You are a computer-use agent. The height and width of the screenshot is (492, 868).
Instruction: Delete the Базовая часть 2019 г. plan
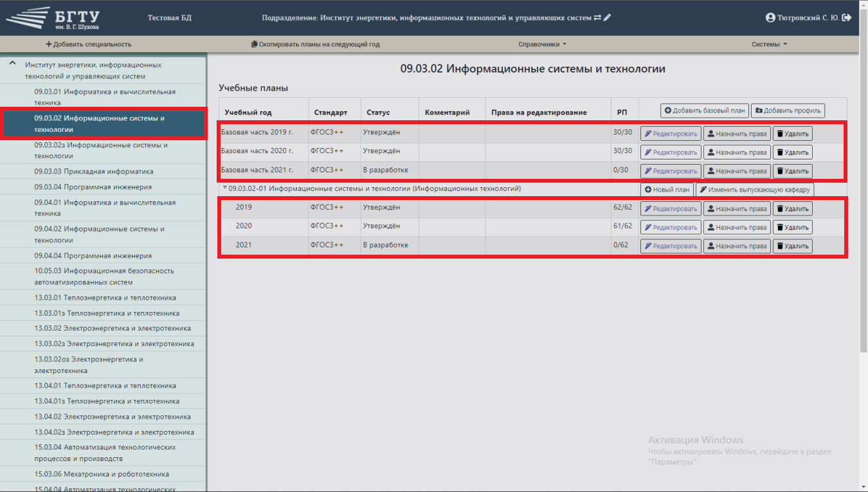[x=792, y=134]
